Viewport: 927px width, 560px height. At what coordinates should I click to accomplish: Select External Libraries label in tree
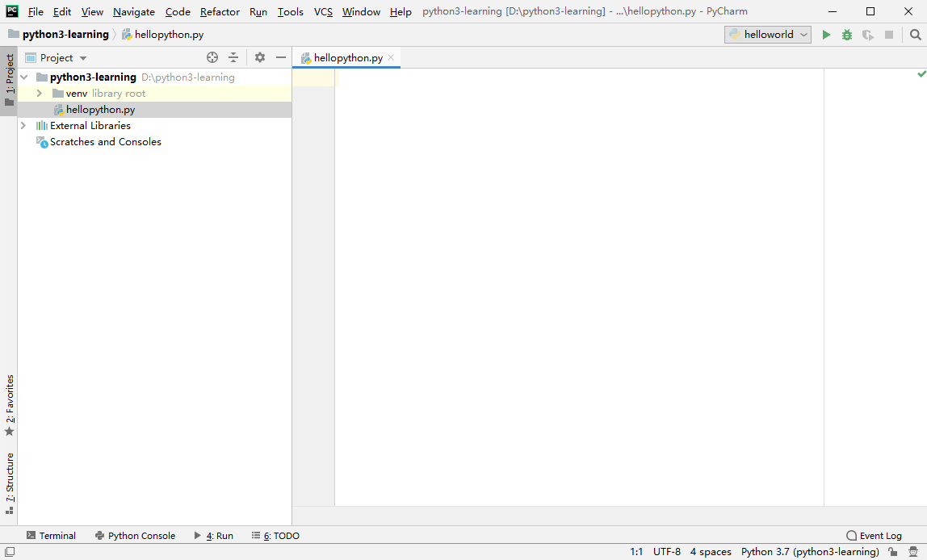pyautogui.click(x=90, y=126)
